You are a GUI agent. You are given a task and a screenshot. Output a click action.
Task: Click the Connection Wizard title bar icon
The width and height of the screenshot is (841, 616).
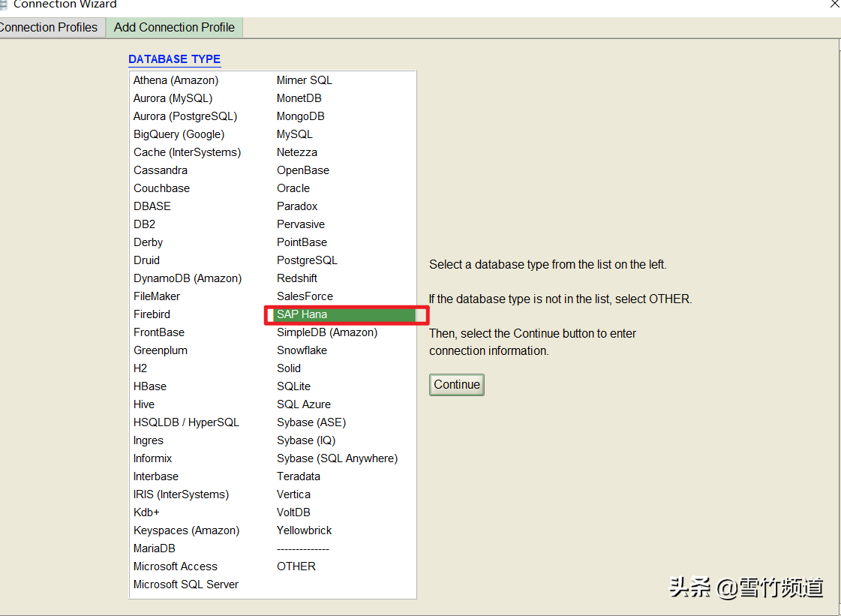[4, 4]
